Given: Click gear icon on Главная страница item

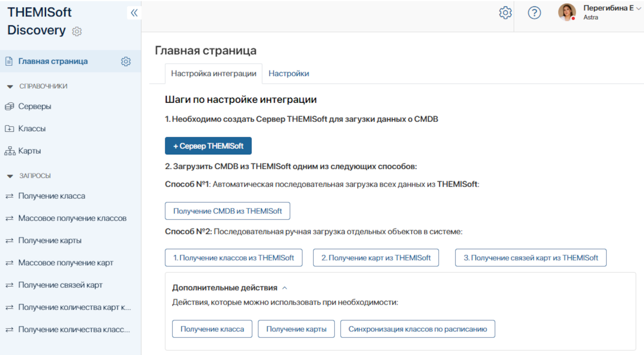Looking at the screenshot, I should [x=126, y=61].
